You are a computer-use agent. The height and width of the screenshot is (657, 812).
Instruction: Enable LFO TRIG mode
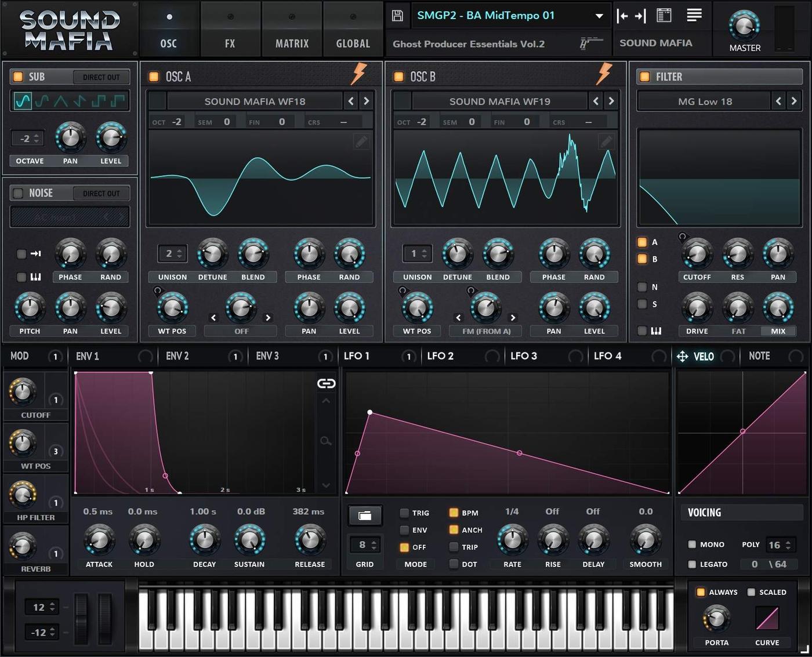[404, 513]
